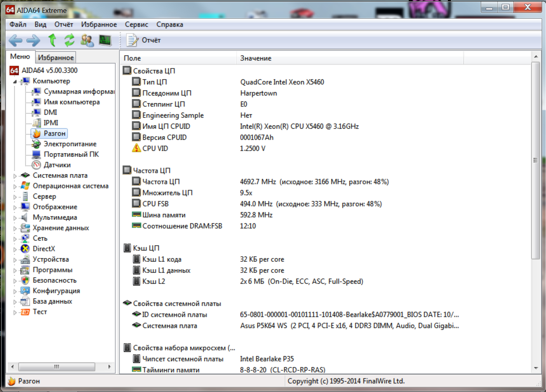546x392 pixels.
Task: Expand the Хранение данных tree node
Action: (x=15, y=228)
